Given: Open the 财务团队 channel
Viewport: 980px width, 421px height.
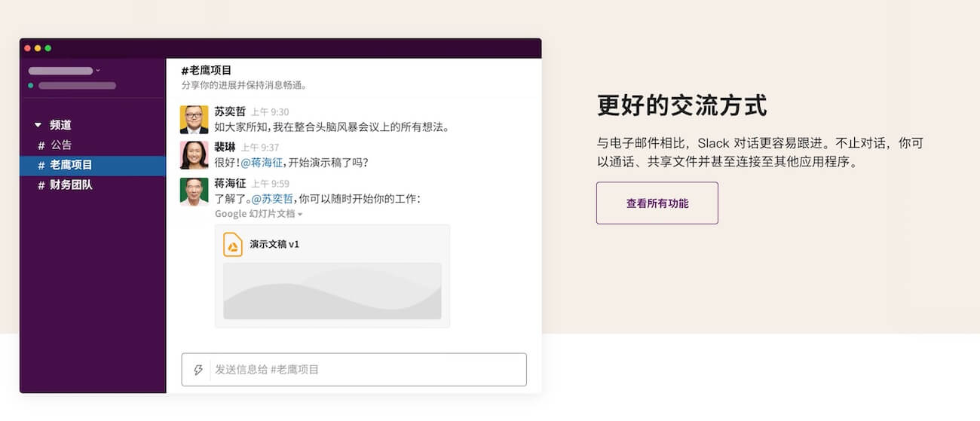Looking at the screenshot, I should [x=71, y=185].
